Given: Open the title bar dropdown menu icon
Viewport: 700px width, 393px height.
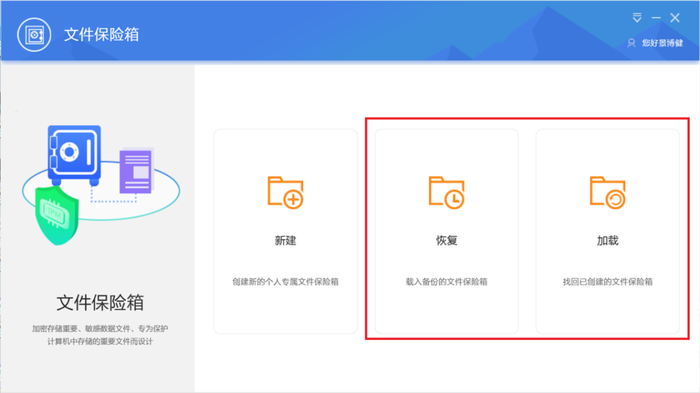Looking at the screenshot, I should coord(637,17).
